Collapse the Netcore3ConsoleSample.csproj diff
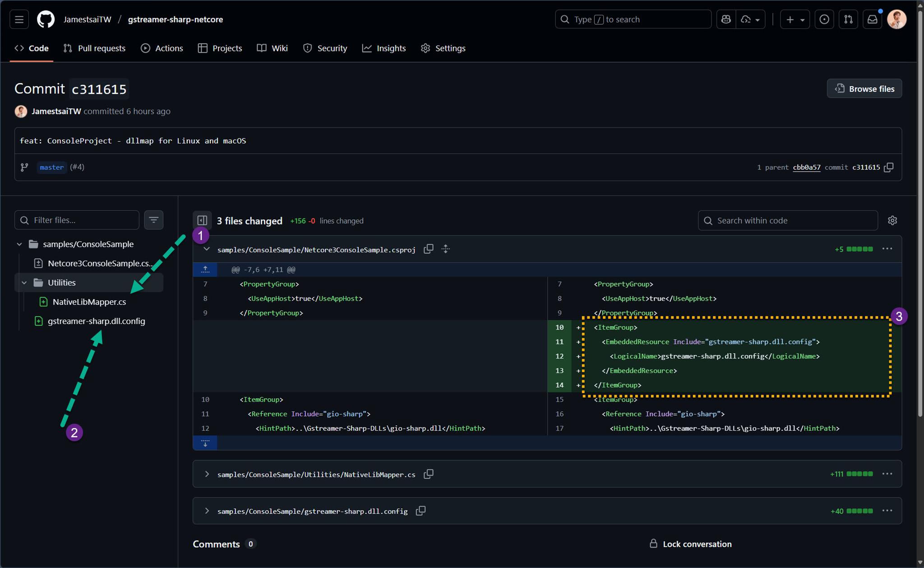The height and width of the screenshot is (568, 924). pyautogui.click(x=207, y=249)
